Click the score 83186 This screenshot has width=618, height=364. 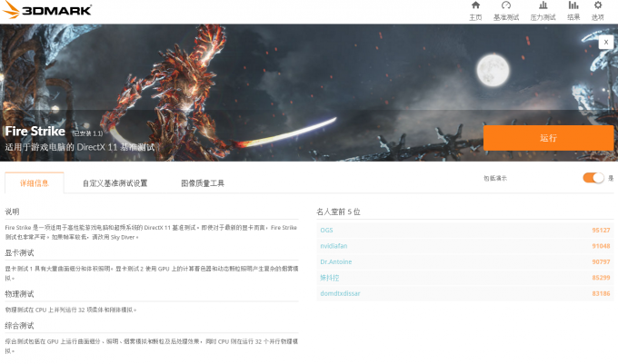pos(601,293)
